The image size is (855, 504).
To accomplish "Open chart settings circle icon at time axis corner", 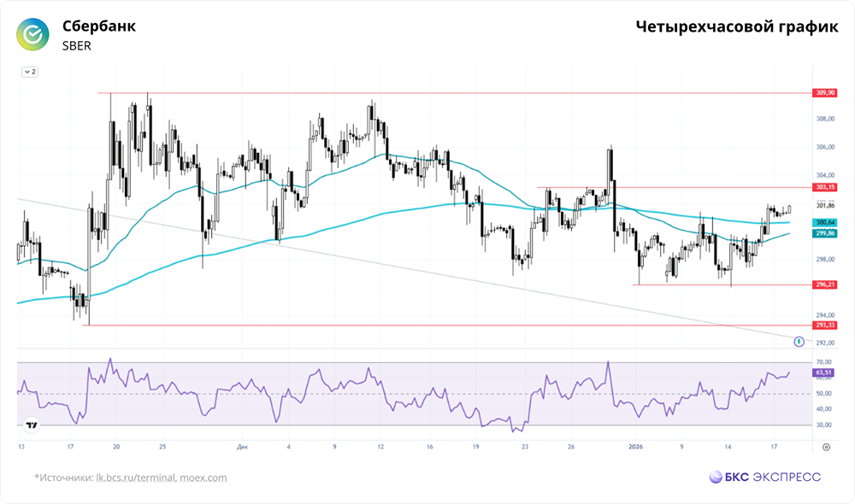I will point(826,447).
